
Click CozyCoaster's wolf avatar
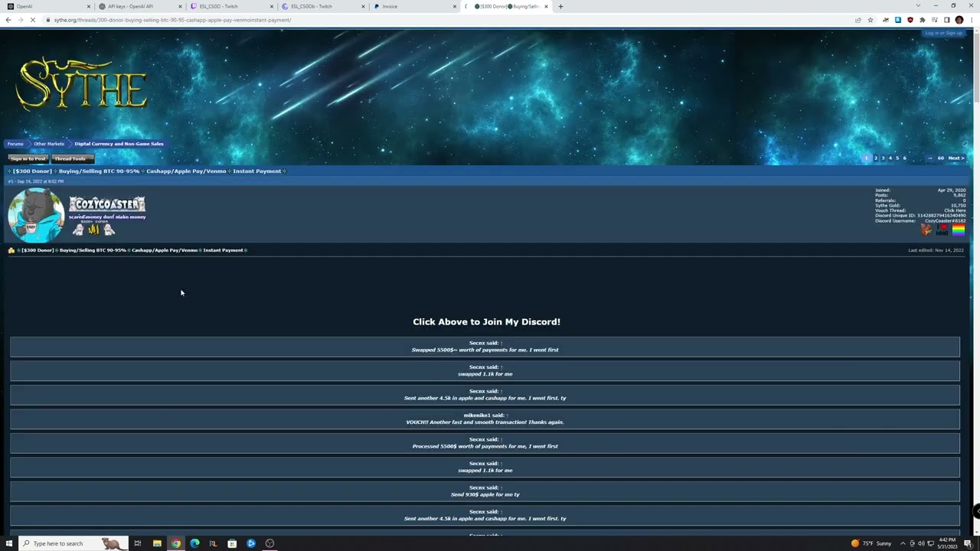[36, 215]
